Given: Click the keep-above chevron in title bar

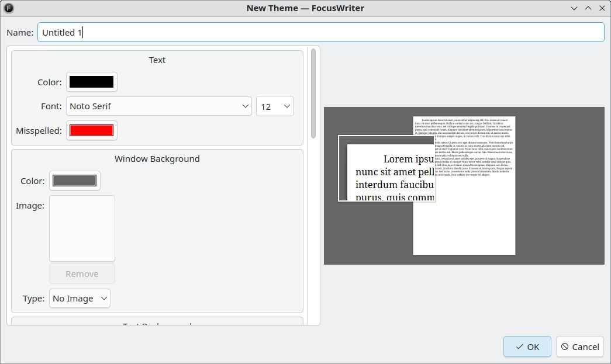Looking at the screenshot, I should (x=588, y=8).
